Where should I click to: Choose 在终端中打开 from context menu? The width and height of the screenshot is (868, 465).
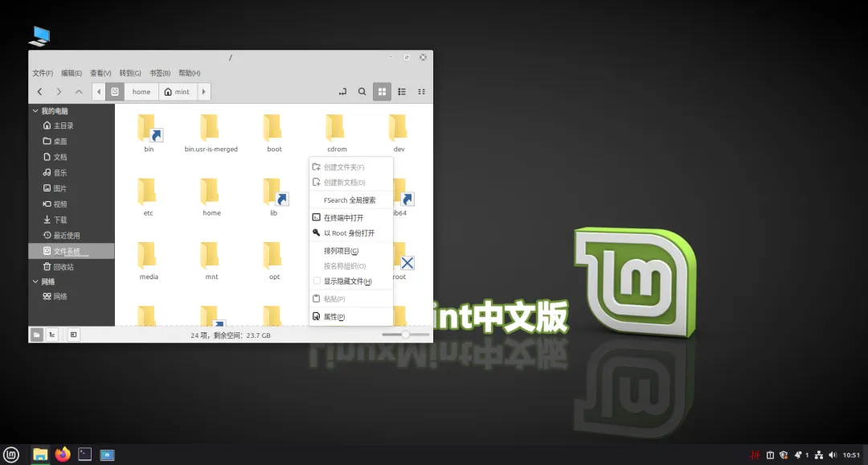click(351, 218)
